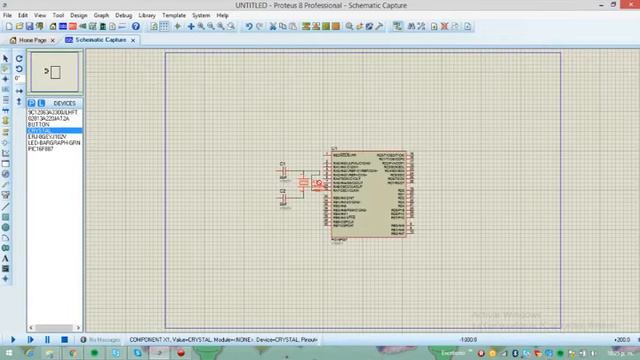Open the Edit menu
The image size is (640, 360).
point(23,16)
